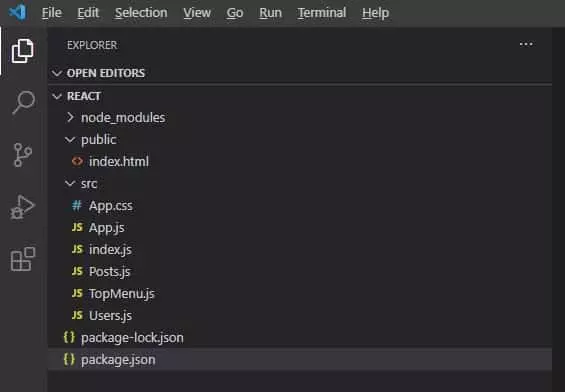Image resolution: width=565 pixels, height=392 pixels.
Task: Click the JS icon beside TopMenu.js
Action: (x=77, y=293)
